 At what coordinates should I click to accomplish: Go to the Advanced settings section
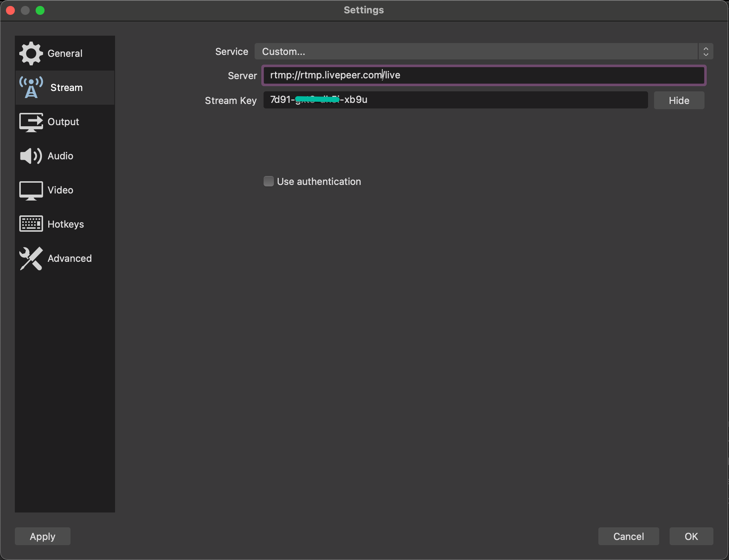(69, 258)
